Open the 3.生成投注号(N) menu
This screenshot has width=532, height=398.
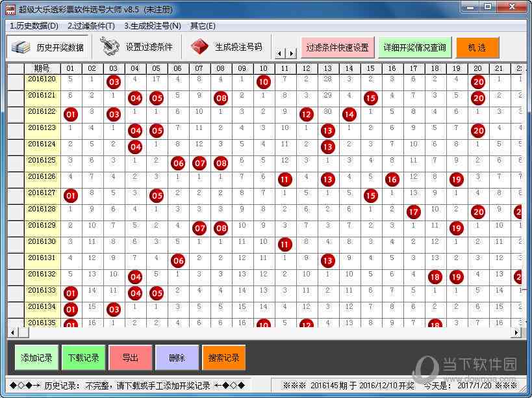point(153,26)
